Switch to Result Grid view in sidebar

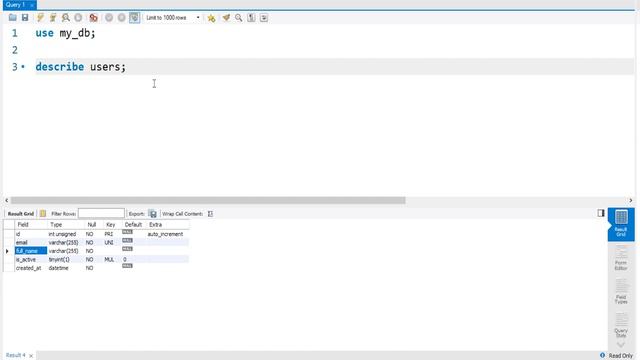click(x=621, y=224)
